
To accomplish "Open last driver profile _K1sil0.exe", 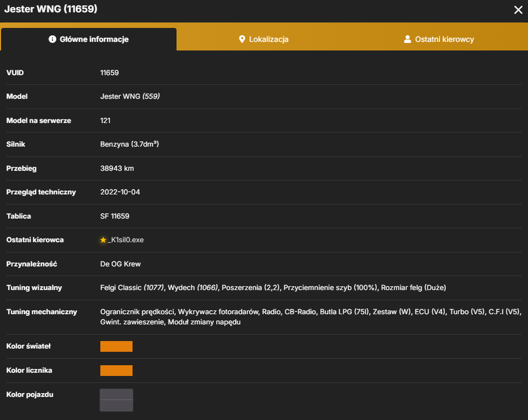I will [126, 240].
